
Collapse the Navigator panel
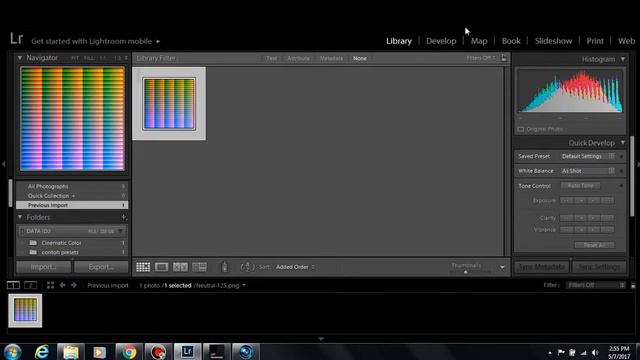click(x=20, y=58)
